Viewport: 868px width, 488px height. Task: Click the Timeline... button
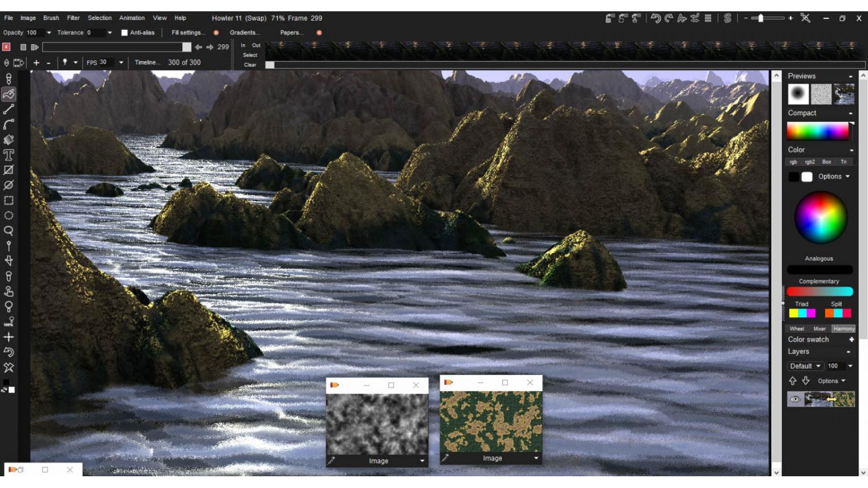point(147,62)
